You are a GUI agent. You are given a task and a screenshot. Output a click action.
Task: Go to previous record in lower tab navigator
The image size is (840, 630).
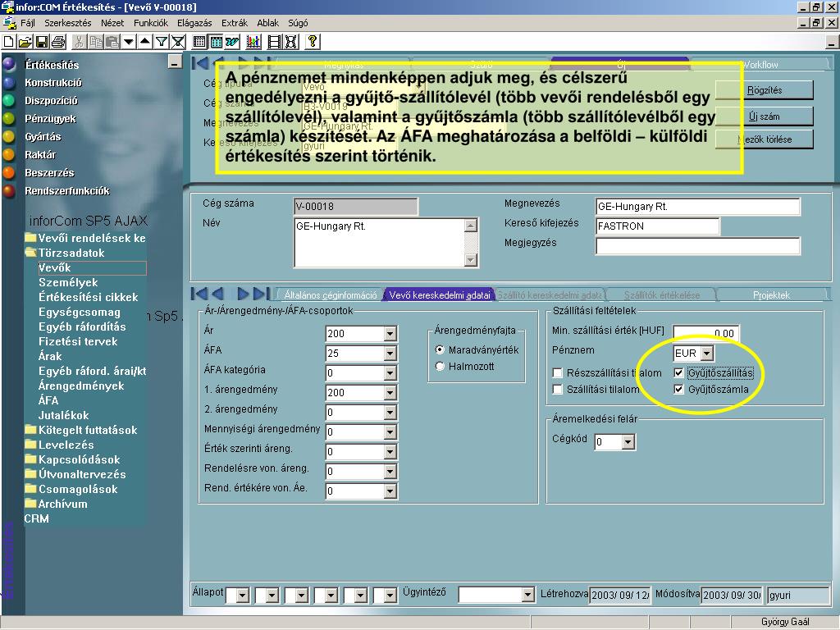pos(217,294)
